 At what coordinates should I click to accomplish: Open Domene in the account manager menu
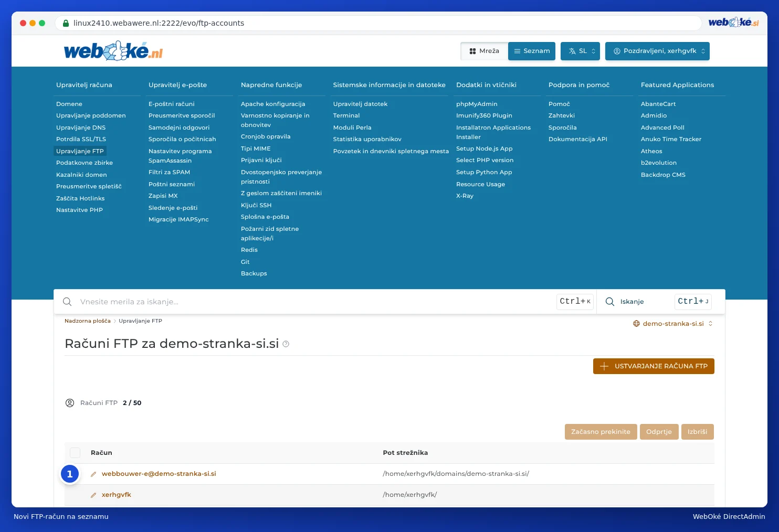69,104
